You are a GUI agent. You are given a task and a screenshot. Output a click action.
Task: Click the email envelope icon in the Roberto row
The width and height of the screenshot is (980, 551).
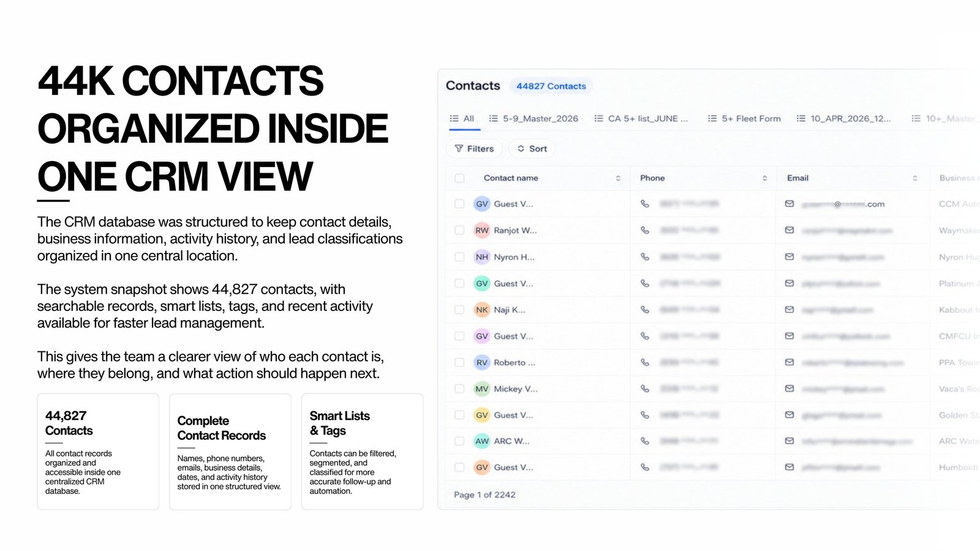point(790,362)
